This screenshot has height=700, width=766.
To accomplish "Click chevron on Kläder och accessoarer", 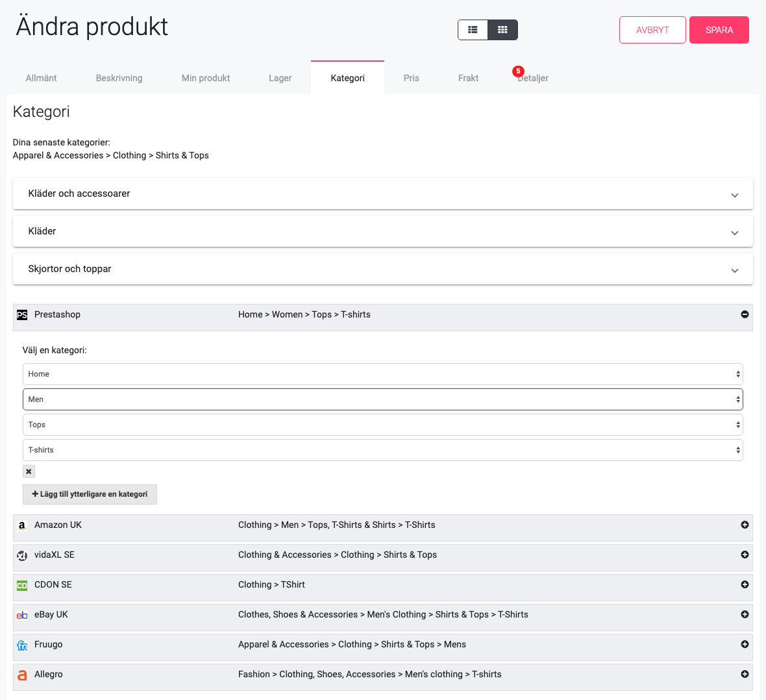I will [x=734, y=195].
